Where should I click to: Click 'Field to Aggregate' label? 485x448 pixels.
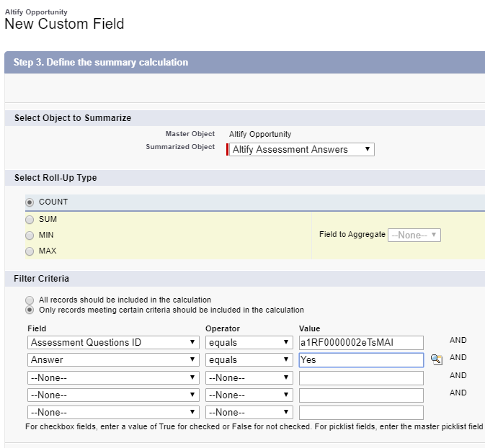352,234
